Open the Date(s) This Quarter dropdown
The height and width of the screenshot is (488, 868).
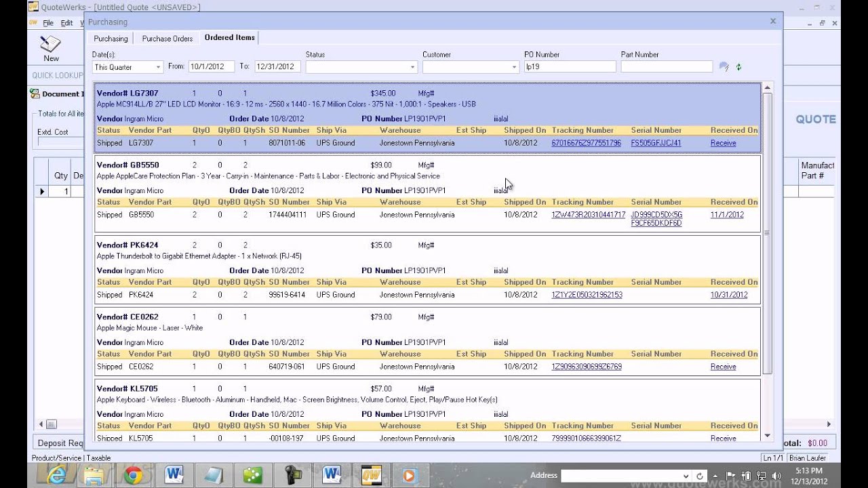[158, 66]
